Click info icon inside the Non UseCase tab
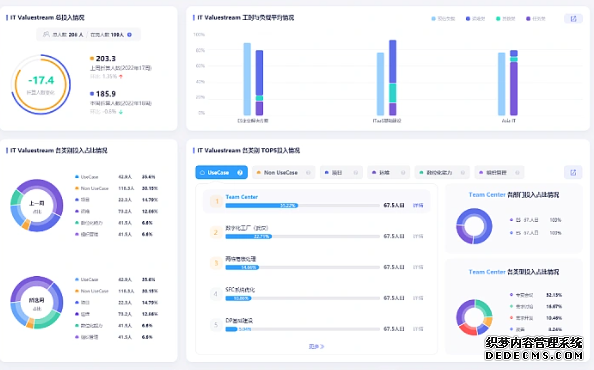594x370 pixels. 308,173
